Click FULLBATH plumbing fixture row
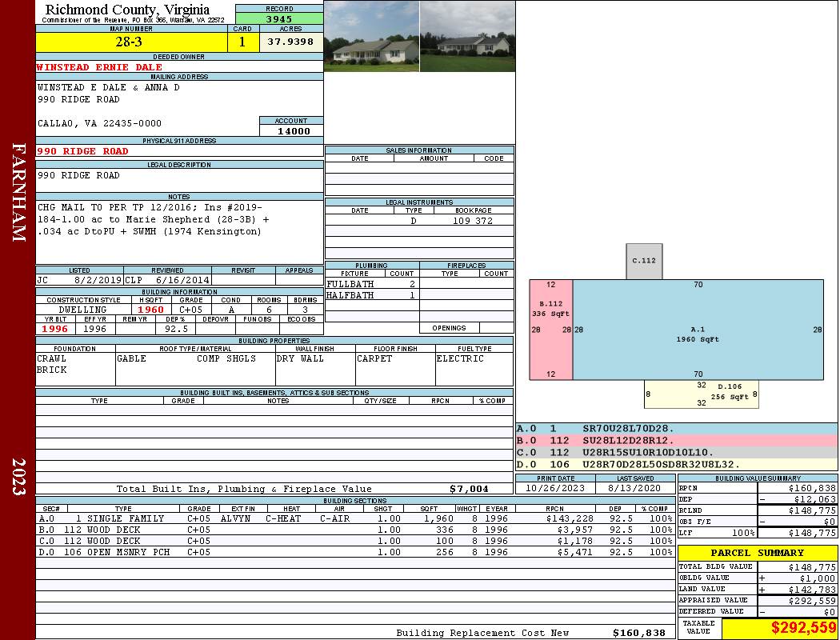The image size is (840, 640). (372, 284)
